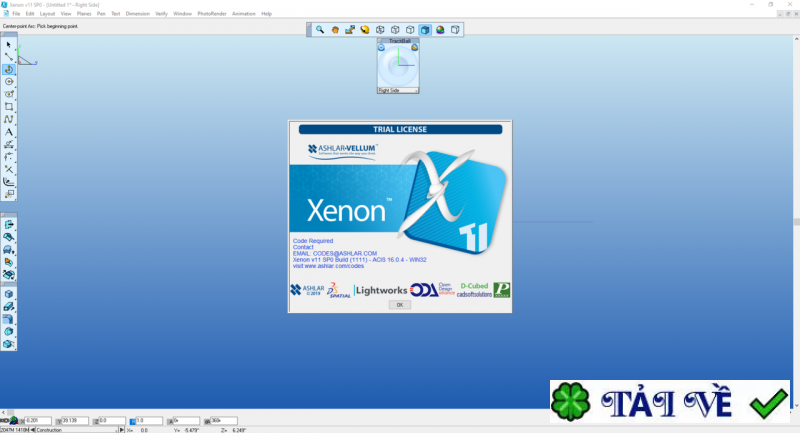Click the Pan hand tool
Image resolution: width=800 pixels, height=433 pixels.
tap(335, 30)
